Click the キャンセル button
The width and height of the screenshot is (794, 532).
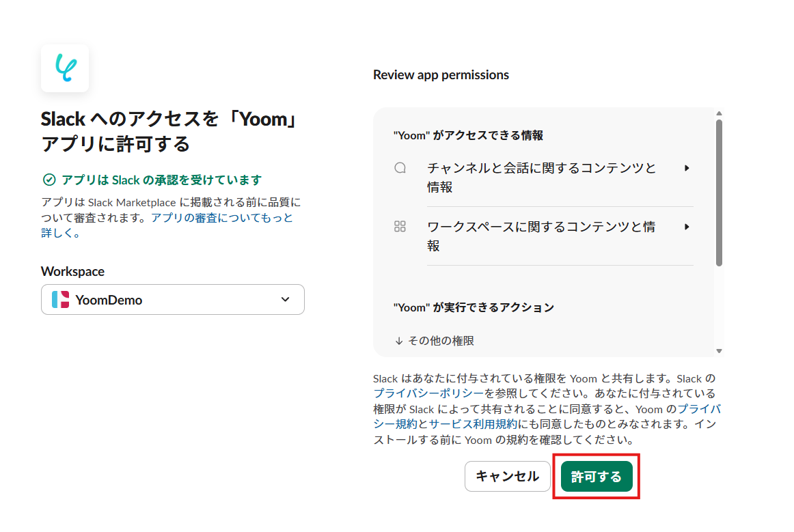point(508,476)
